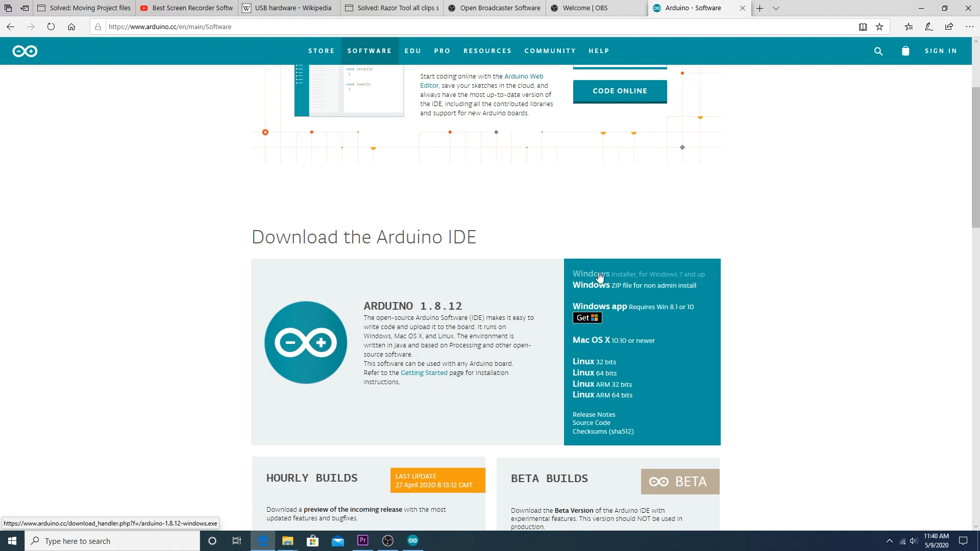Open the Arduino home logo in navbar

(x=24, y=51)
